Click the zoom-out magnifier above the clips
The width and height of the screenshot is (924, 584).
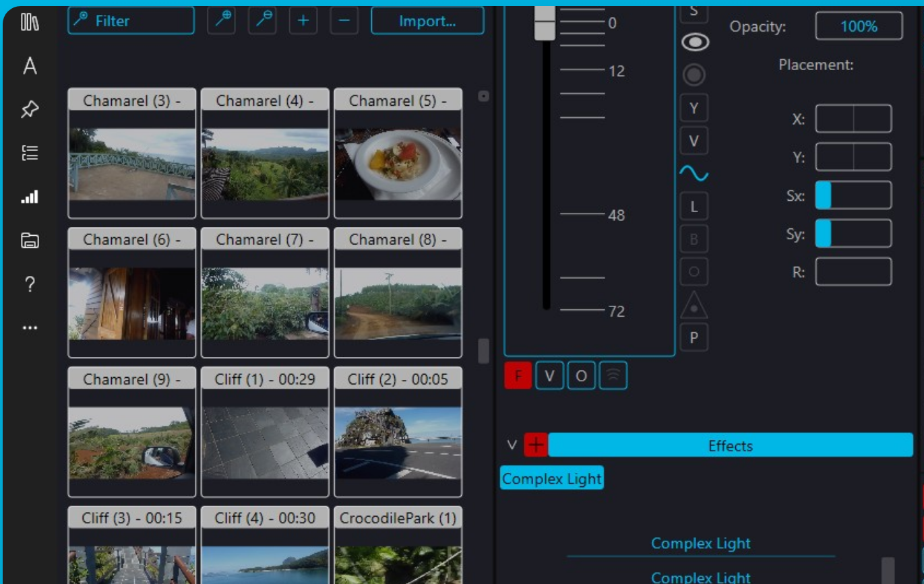pyautogui.click(x=263, y=19)
